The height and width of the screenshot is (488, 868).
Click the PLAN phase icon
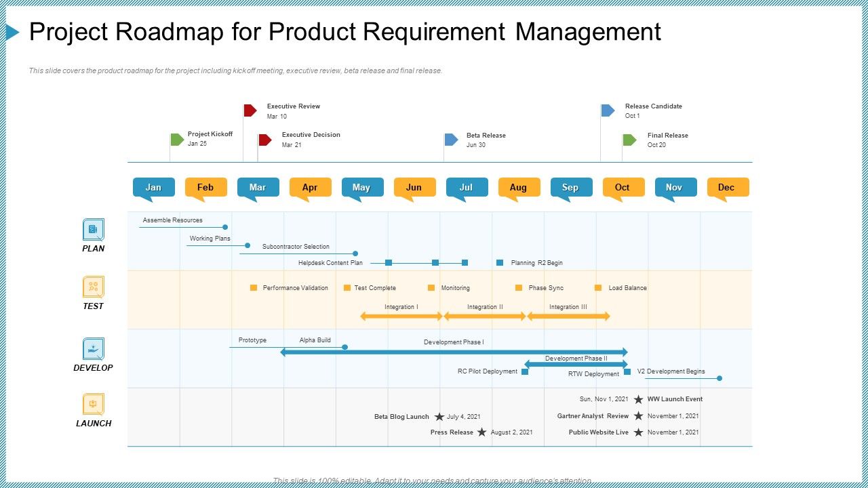[94, 229]
